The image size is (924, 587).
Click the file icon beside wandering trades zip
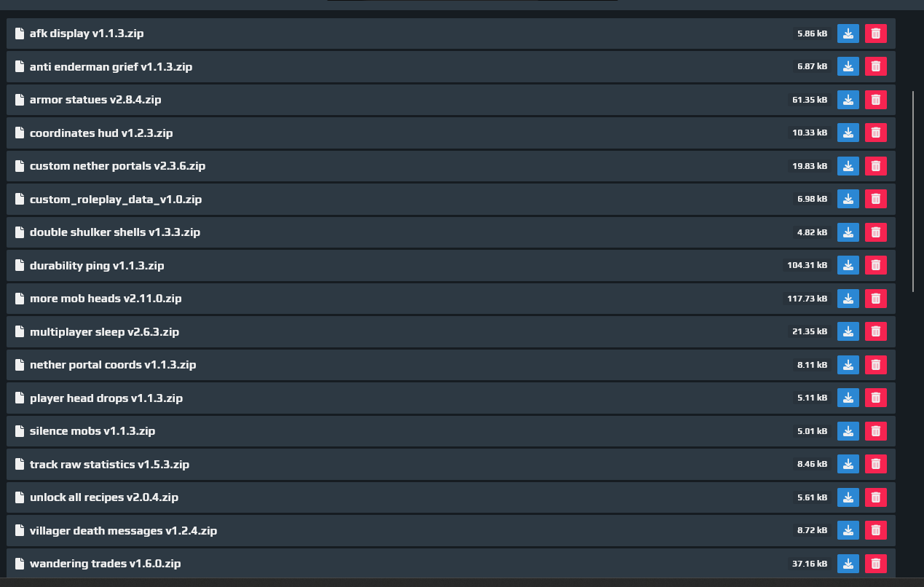[x=20, y=564]
